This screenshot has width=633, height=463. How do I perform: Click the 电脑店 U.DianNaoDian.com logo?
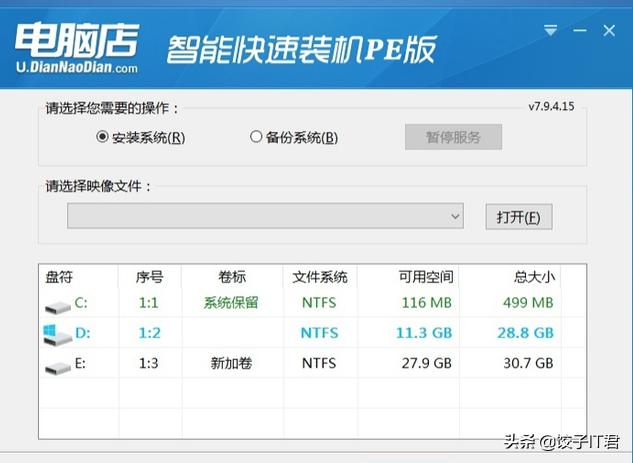(77, 48)
